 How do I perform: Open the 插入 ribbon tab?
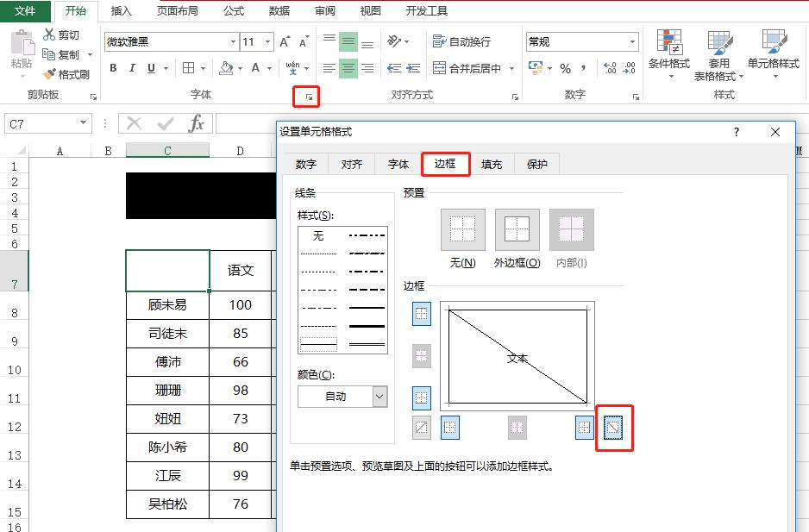point(120,11)
